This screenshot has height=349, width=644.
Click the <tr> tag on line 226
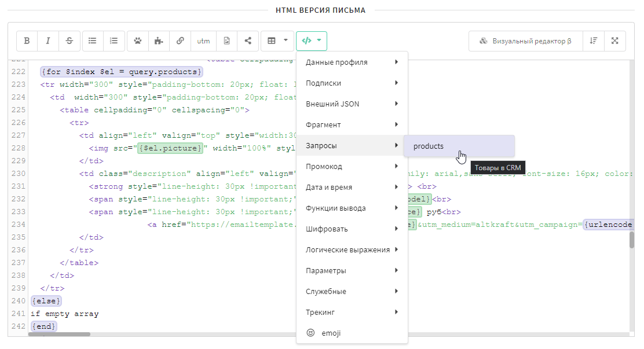coord(79,123)
